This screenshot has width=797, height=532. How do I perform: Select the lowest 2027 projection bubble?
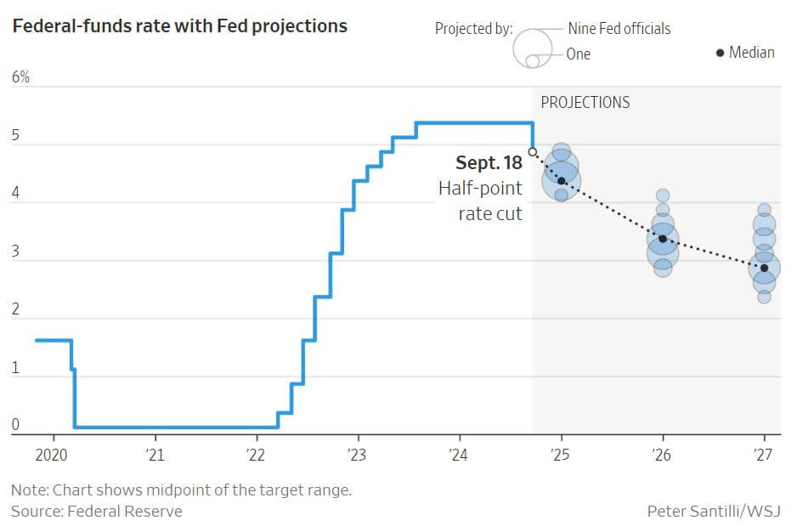coord(764,297)
